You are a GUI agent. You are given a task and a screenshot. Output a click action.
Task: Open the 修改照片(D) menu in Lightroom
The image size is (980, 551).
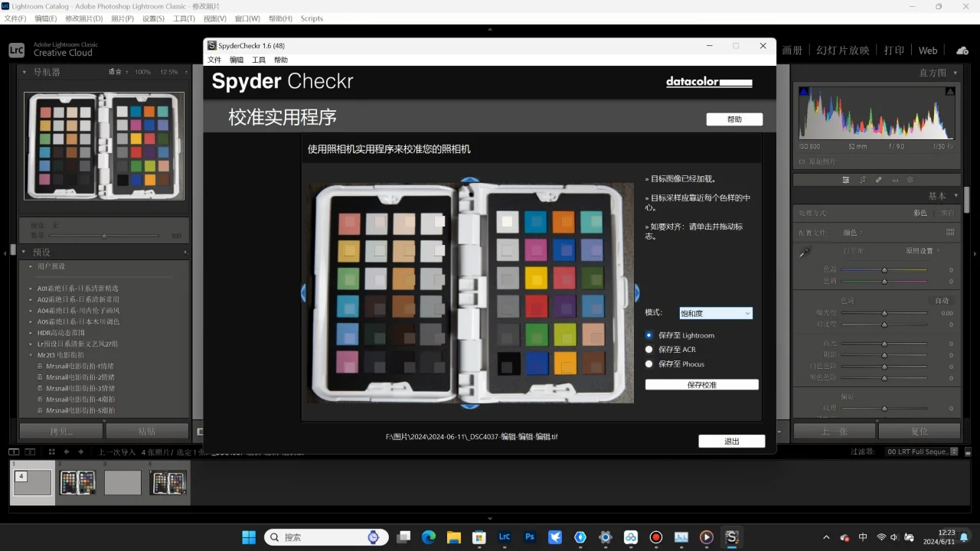pos(83,18)
